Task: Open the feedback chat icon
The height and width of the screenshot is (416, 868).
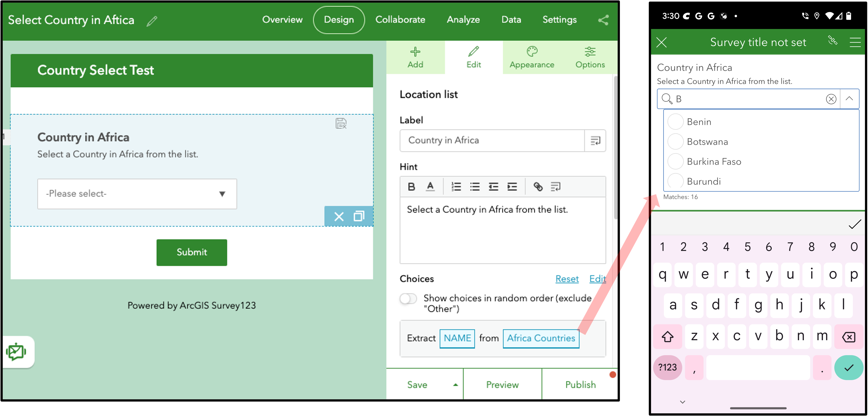Action: 16,352
